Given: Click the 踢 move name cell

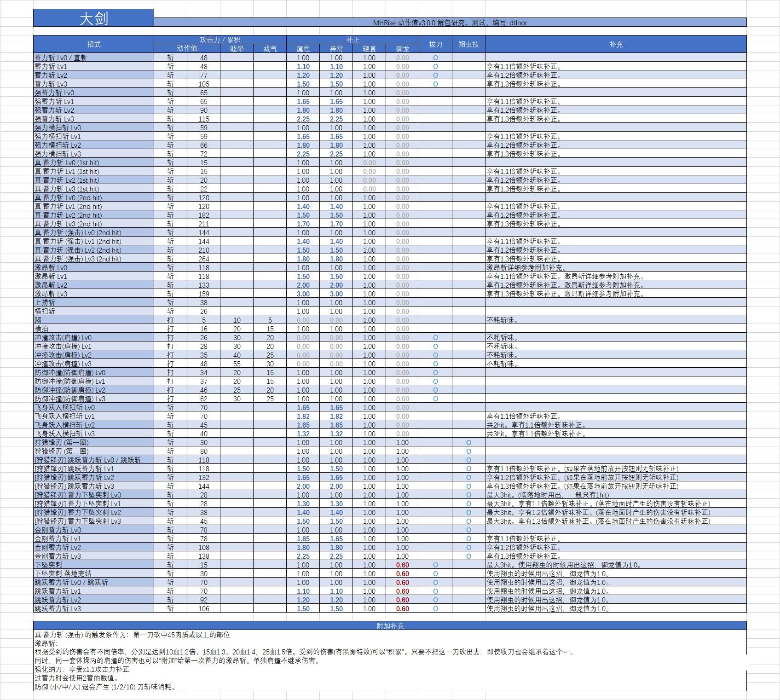Looking at the screenshot, I should tap(93, 320).
